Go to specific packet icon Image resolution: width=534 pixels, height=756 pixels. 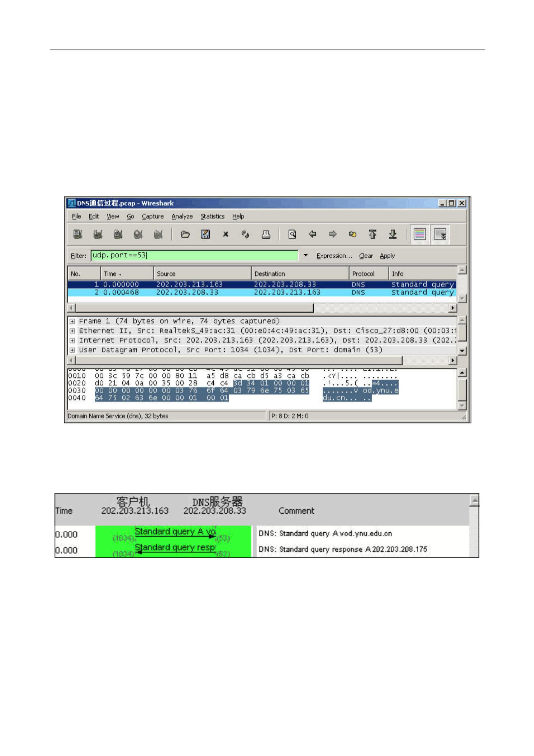click(x=353, y=234)
